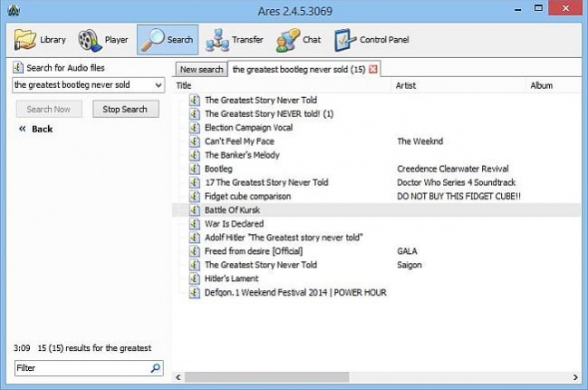Select 'War Is Declared' title

(234, 224)
